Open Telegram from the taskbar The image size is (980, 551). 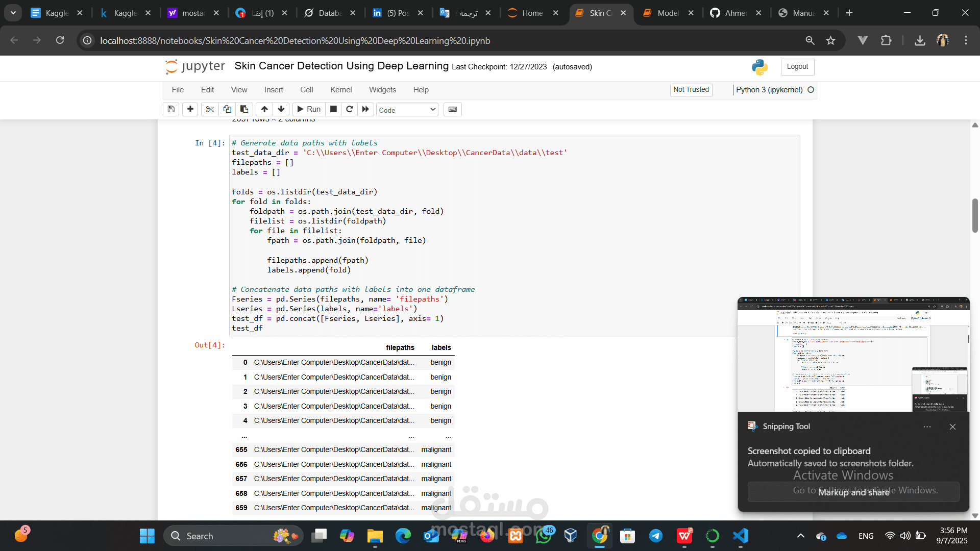[x=656, y=536]
